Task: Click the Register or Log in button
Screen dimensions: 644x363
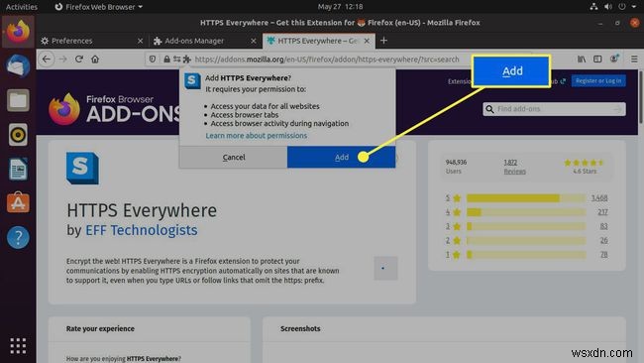Action: (x=598, y=81)
